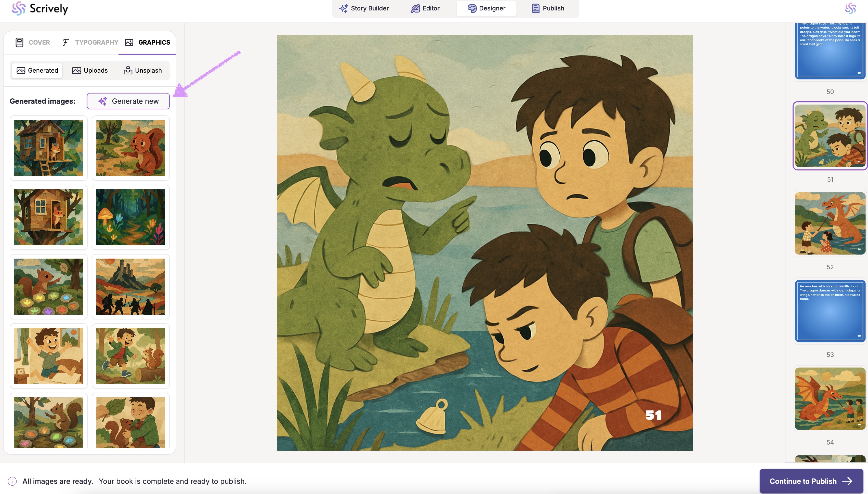868x494 pixels.
Task: Select page 53 blue text page thumbnail
Action: coord(830,311)
